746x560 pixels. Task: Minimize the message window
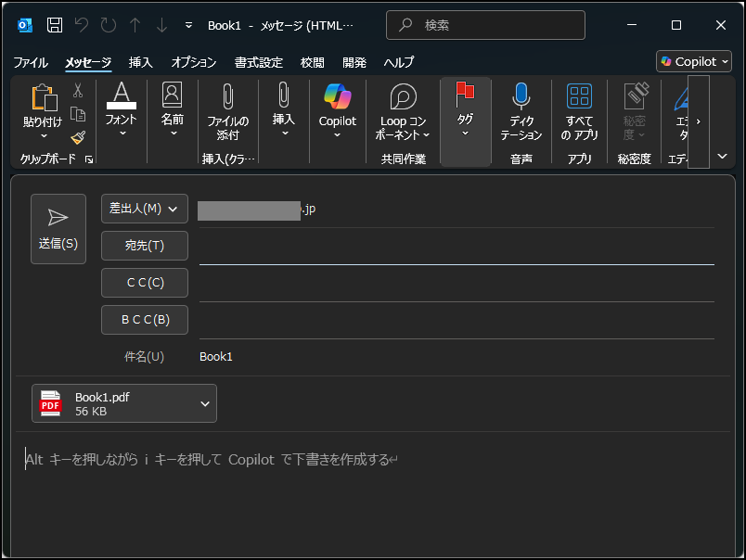[632, 25]
